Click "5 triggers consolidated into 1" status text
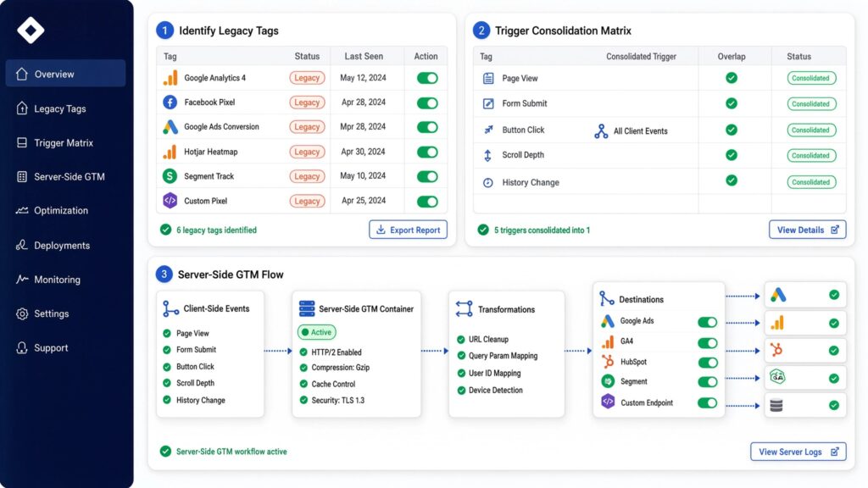This screenshot has height=488, width=868. pos(542,230)
